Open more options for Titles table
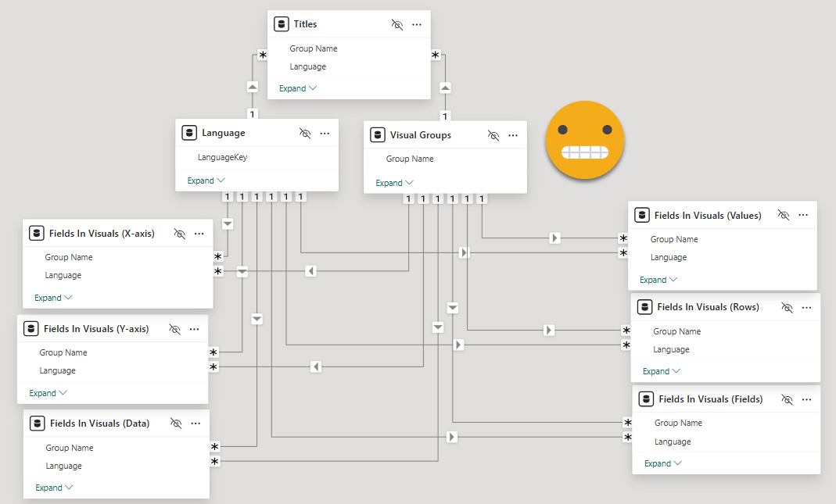 (417, 24)
